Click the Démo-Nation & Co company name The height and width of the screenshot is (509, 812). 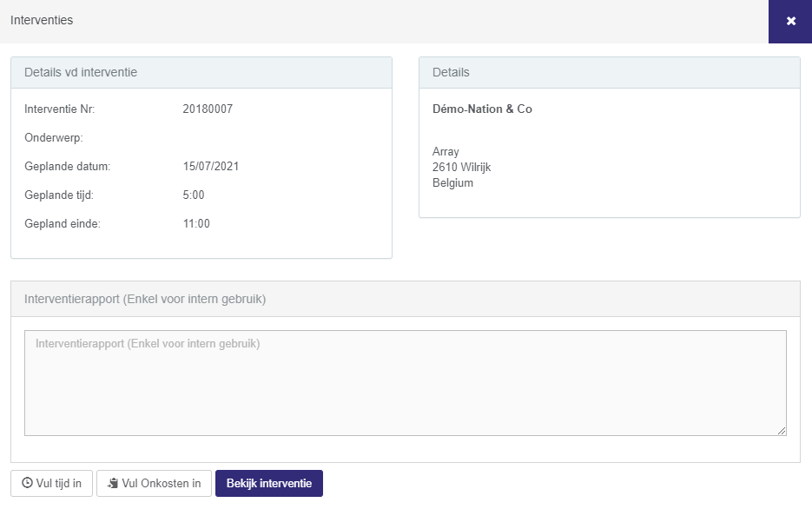(x=482, y=109)
